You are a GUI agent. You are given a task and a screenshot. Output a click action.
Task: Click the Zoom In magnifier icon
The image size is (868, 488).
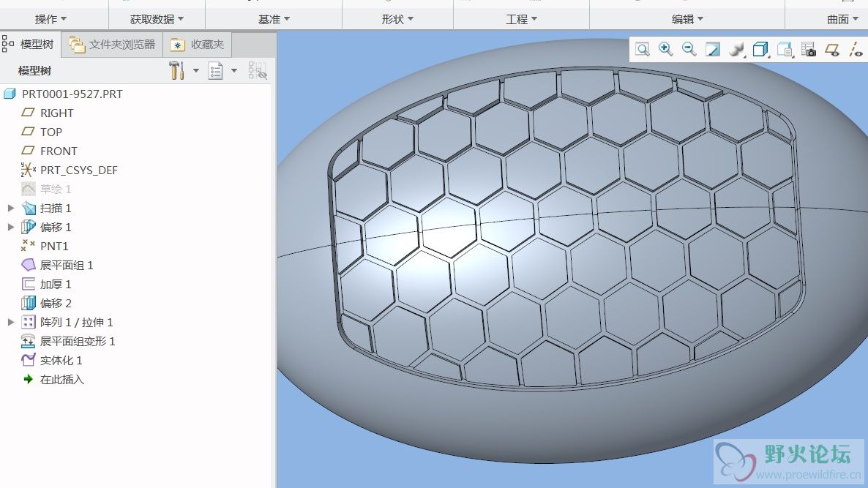[666, 49]
